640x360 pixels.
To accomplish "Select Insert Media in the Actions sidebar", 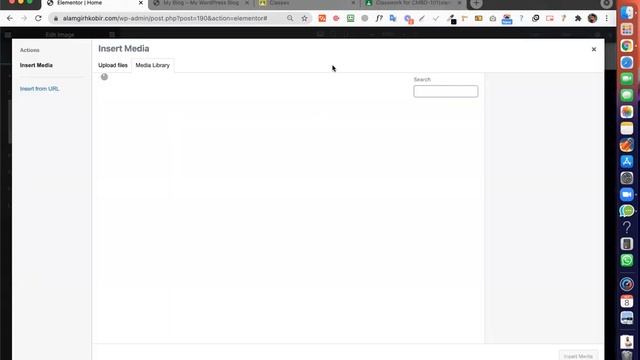I will coord(36,65).
